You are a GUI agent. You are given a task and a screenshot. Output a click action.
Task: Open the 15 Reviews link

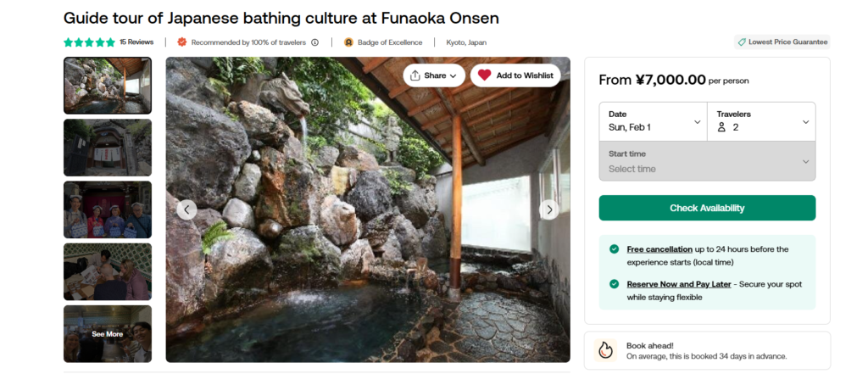tap(136, 42)
